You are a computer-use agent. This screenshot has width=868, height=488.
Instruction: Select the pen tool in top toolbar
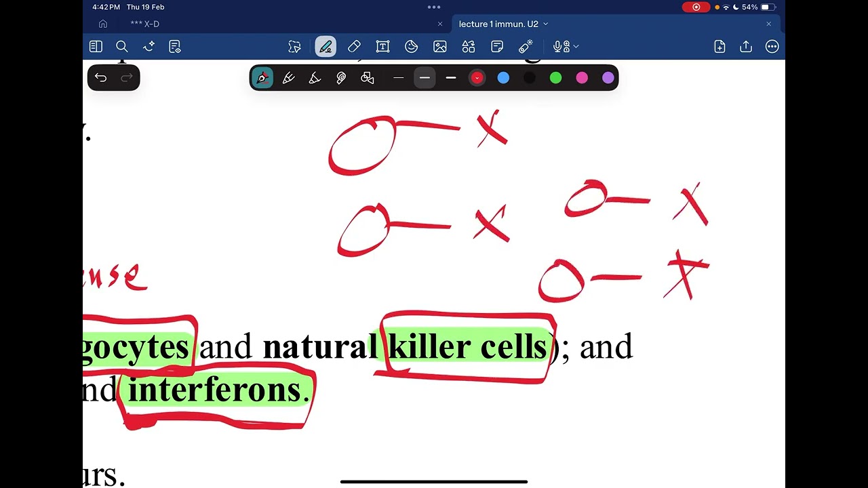coord(325,47)
